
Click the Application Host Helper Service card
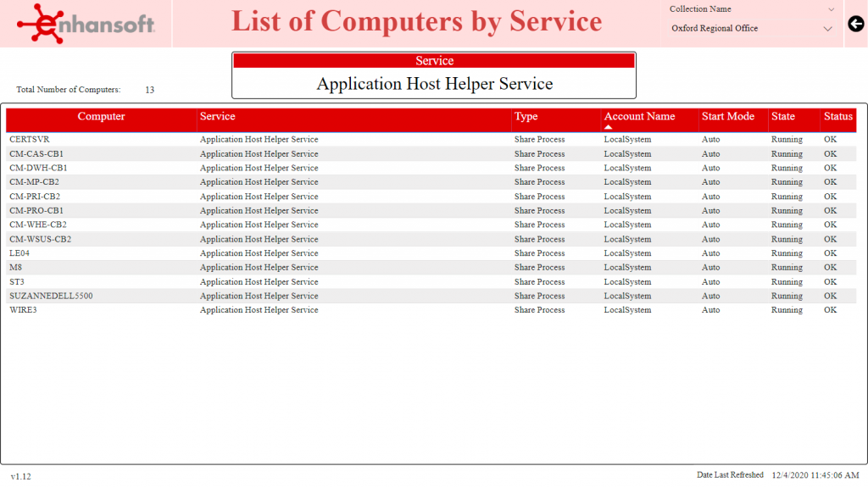[434, 75]
